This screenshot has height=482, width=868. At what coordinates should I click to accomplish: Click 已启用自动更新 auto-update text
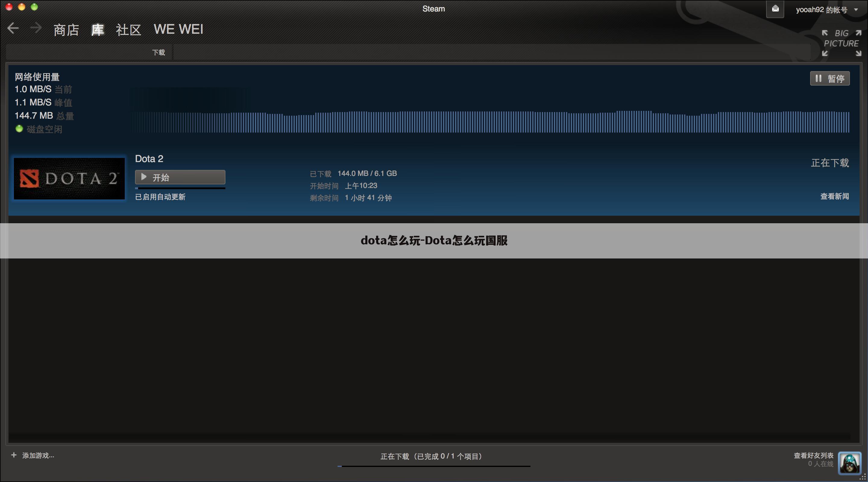click(x=160, y=197)
